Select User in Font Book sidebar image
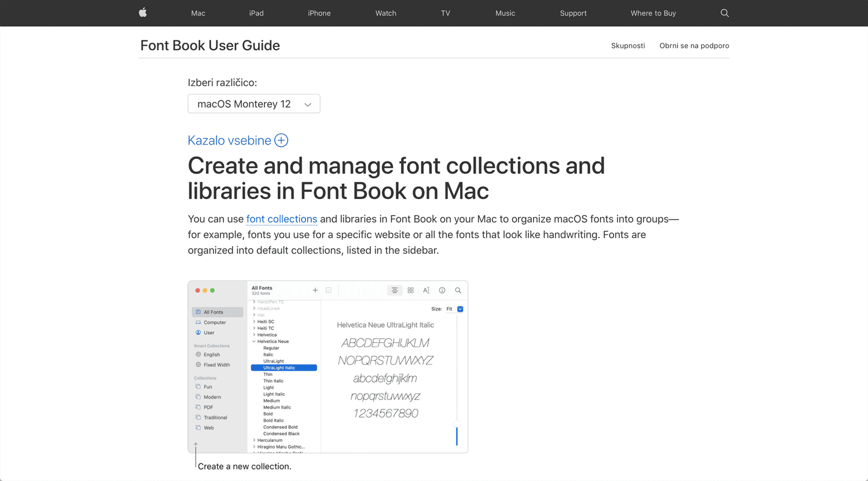The height and width of the screenshot is (481, 868). [x=209, y=333]
